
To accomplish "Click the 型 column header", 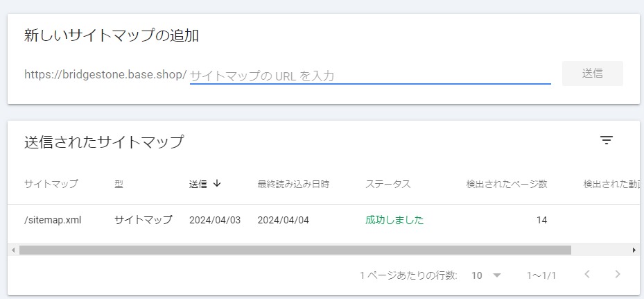I will pos(119,184).
